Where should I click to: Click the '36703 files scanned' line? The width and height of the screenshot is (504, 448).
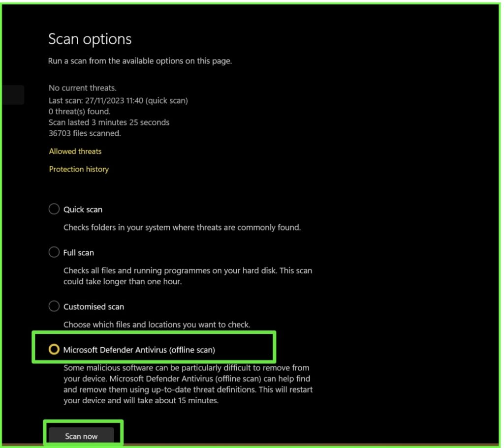(90, 133)
